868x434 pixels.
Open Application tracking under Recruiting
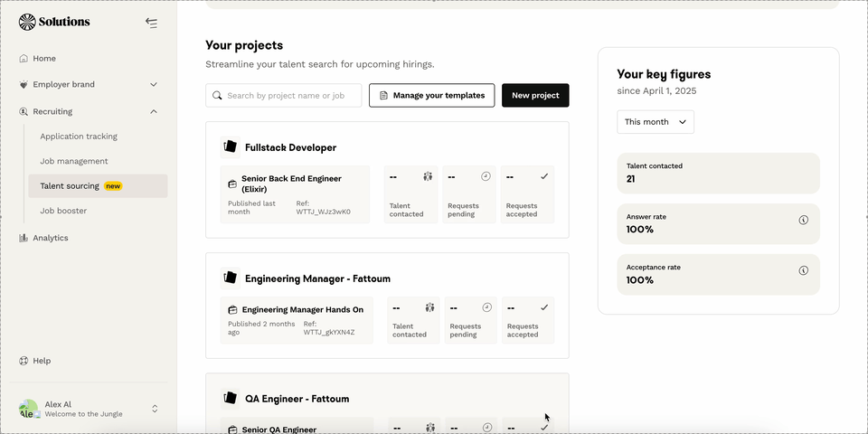79,137
